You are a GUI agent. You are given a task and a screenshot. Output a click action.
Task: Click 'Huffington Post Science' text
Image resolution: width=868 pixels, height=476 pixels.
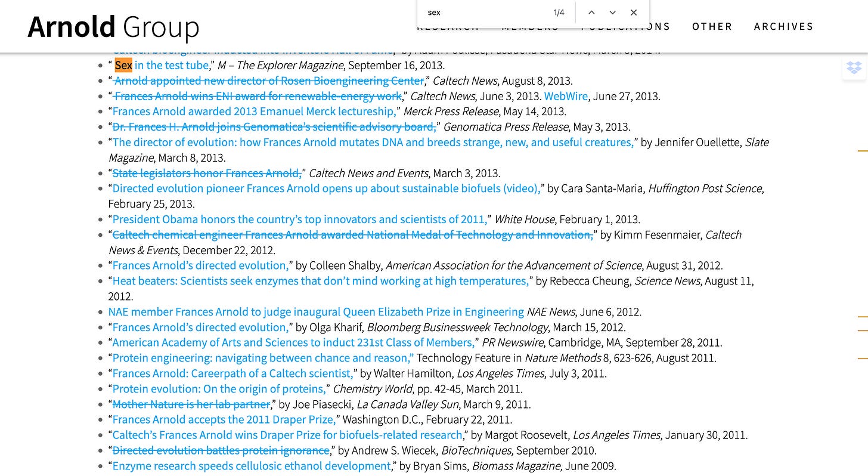[705, 188]
